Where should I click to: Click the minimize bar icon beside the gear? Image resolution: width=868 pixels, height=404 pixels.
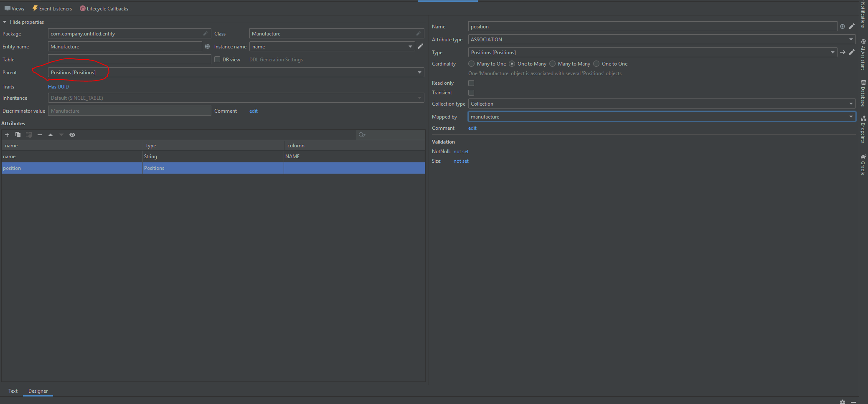point(853,401)
